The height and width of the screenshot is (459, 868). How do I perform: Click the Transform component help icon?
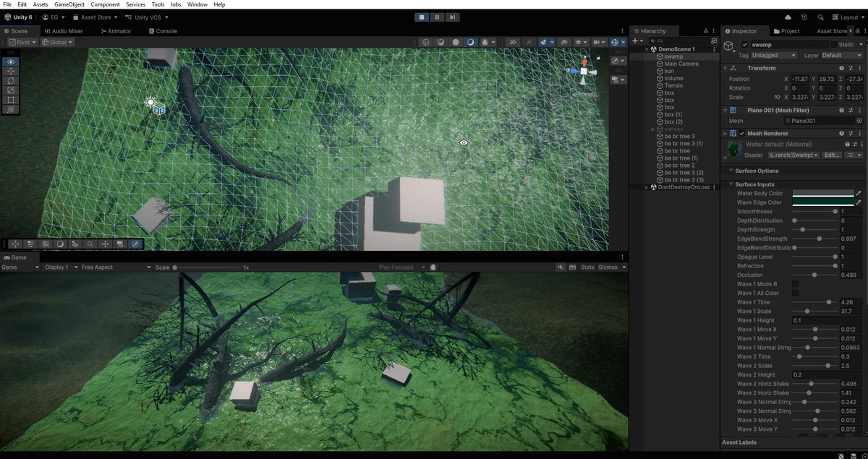tap(841, 68)
